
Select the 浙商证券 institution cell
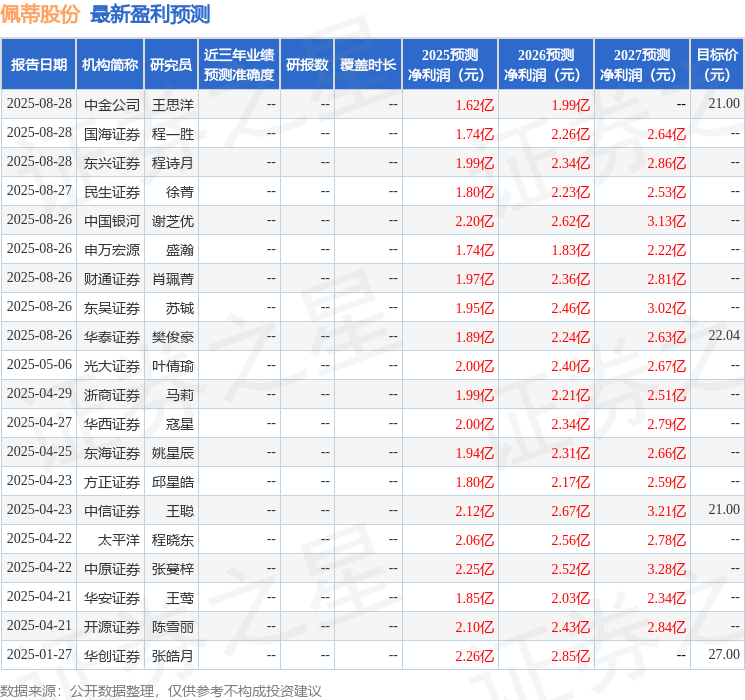tap(112, 395)
